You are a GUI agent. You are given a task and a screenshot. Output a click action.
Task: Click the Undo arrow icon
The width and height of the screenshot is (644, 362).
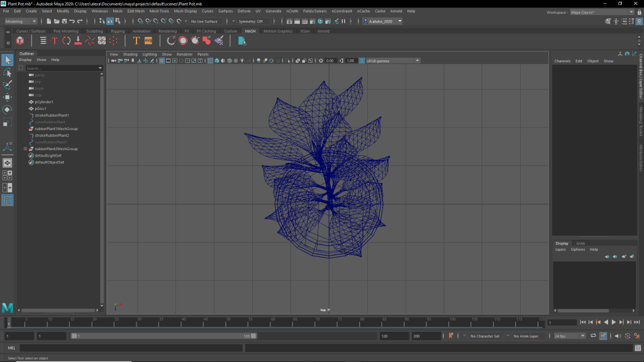(72, 21)
